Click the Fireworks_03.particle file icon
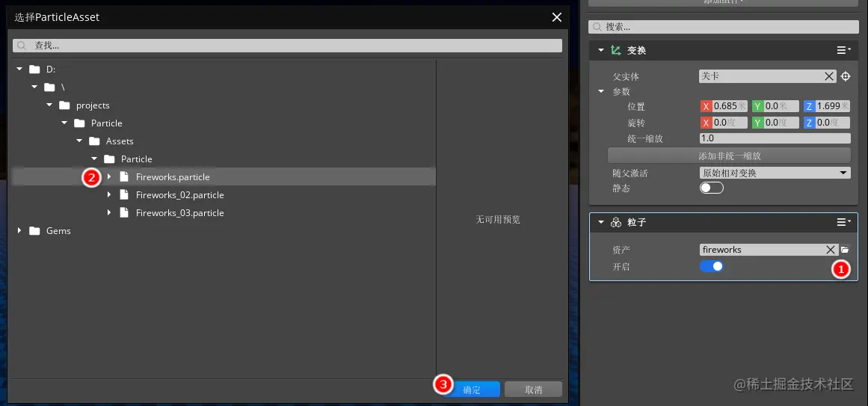 125,212
